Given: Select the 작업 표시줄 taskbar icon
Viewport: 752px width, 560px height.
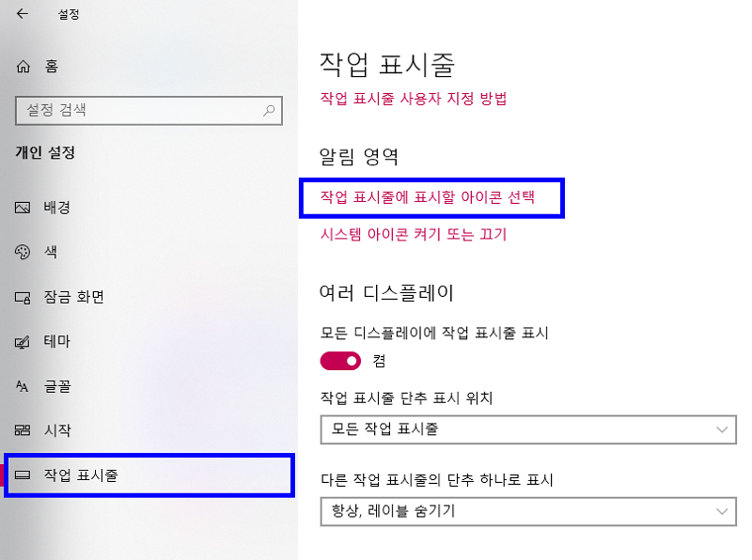Looking at the screenshot, I should tap(23, 475).
